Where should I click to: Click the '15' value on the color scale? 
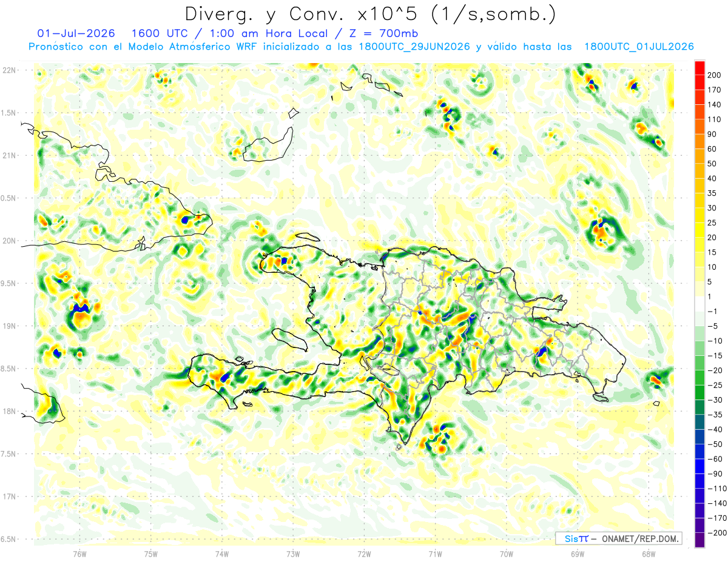(712, 252)
